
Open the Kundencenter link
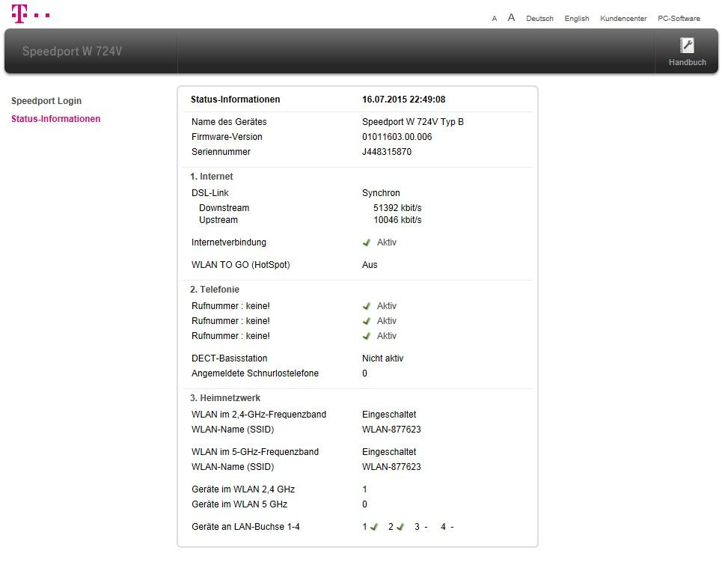[623, 19]
